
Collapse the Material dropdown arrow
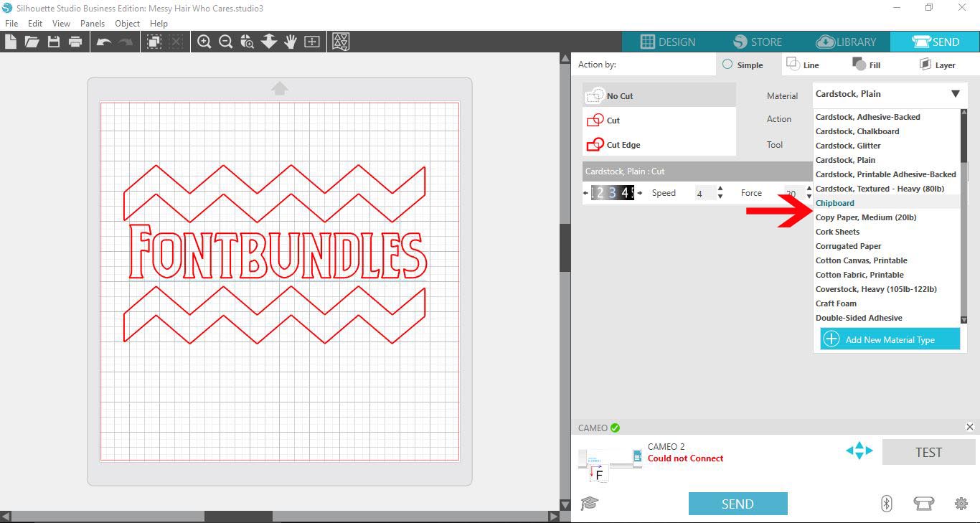956,94
